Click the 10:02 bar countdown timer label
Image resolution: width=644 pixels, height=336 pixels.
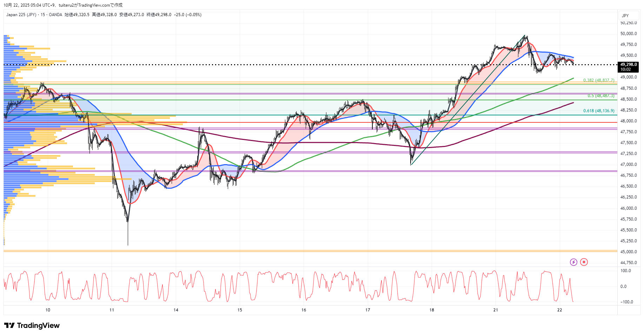click(625, 69)
